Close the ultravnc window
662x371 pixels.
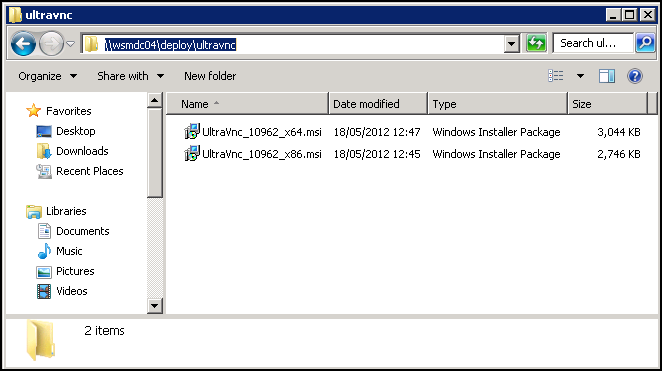click(x=647, y=15)
